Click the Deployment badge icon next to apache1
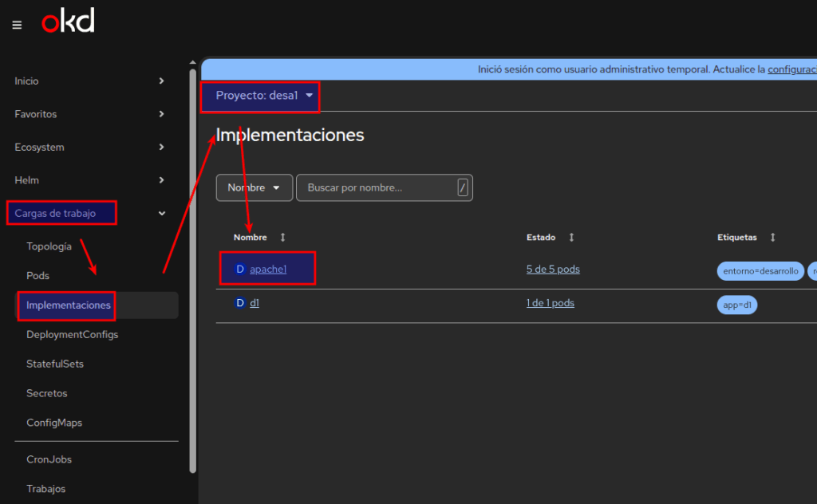 [239, 270]
